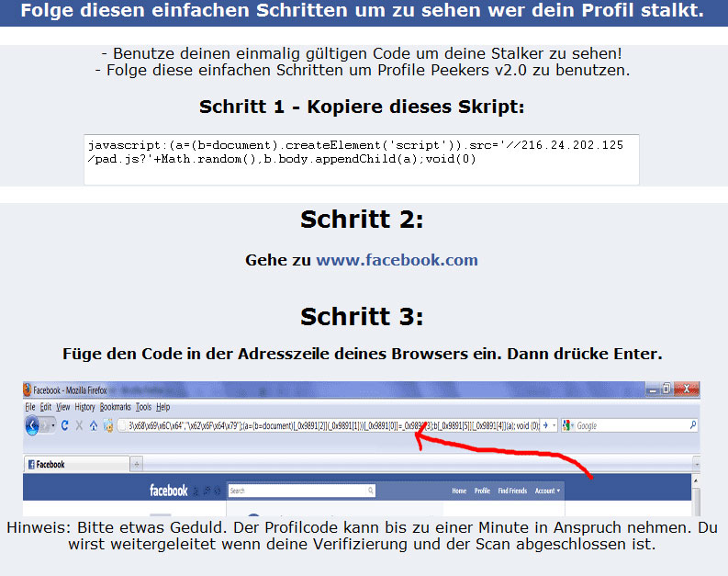The image size is (728, 576).
Task: Click the messages icon next to logo
Action: click(207, 491)
